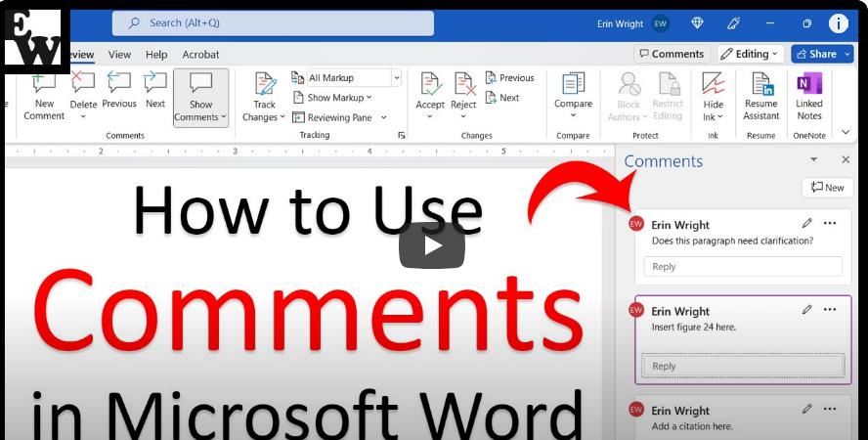Open the Reject dropdown arrow

[x=463, y=116]
